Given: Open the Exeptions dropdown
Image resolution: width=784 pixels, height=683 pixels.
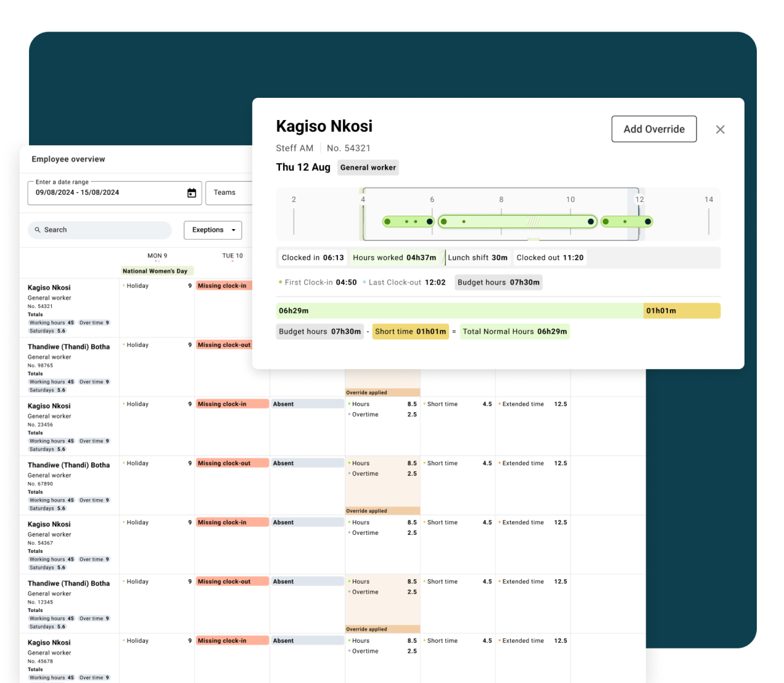Looking at the screenshot, I should pyautogui.click(x=212, y=230).
